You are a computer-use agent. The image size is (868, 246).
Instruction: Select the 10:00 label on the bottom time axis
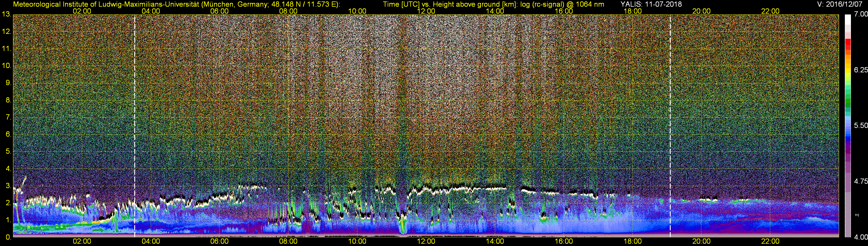pyautogui.click(x=357, y=242)
